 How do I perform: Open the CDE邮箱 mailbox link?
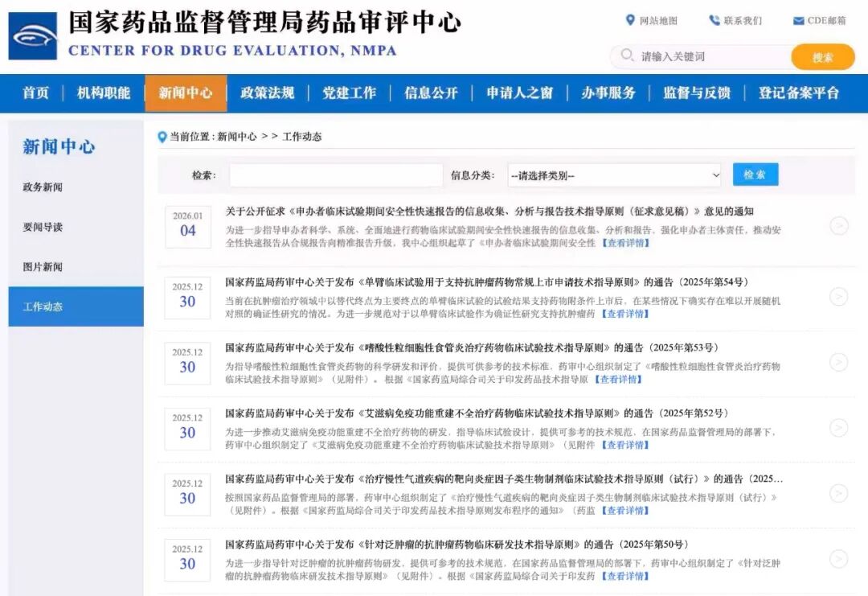click(826, 20)
